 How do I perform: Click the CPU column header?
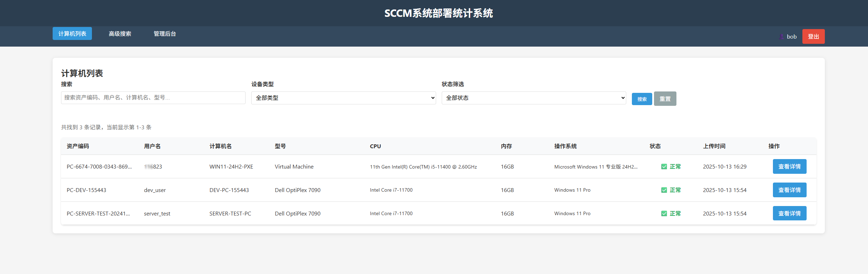[x=375, y=146]
